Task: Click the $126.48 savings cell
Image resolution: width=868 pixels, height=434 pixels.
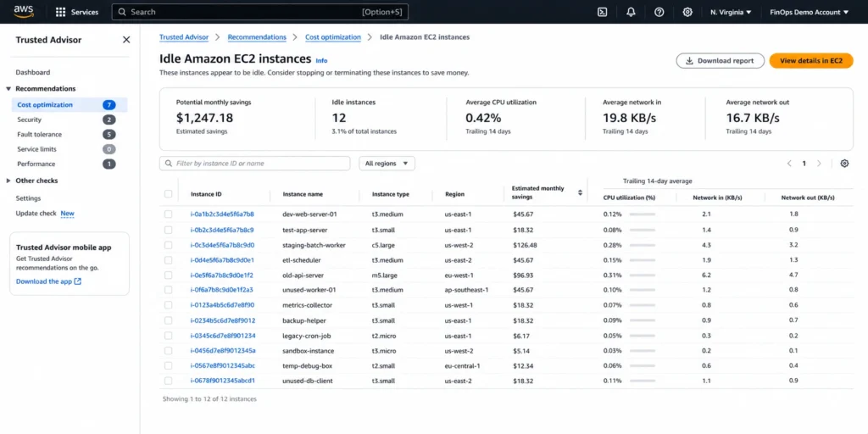Action: [x=525, y=245]
